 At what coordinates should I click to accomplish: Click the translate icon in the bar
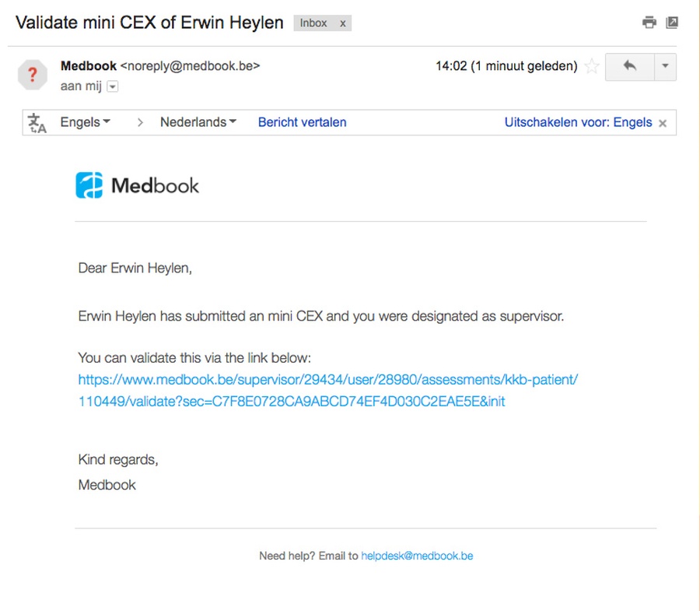[37, 123]
